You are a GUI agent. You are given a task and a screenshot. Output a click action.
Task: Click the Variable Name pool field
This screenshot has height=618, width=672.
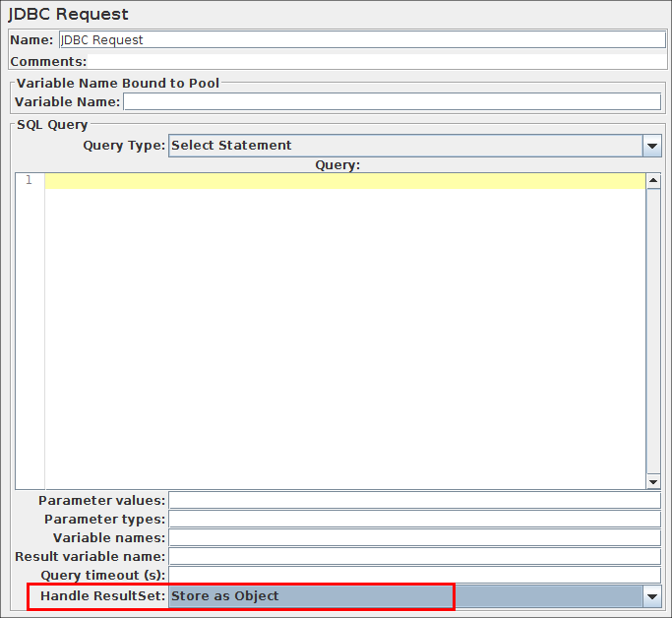(x=392, y=101)
